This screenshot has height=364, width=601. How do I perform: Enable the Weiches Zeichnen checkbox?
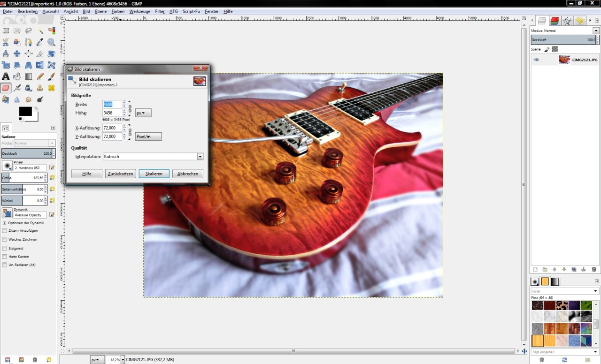pyautogui.click(x=5, y=239)
